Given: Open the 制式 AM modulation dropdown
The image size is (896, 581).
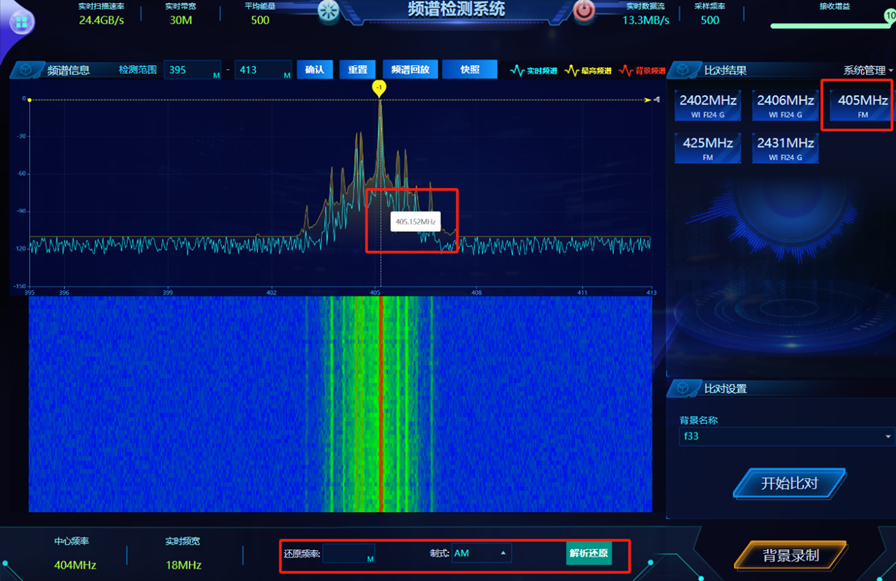Looking at the screenshot, I should (x=481, y=553).
